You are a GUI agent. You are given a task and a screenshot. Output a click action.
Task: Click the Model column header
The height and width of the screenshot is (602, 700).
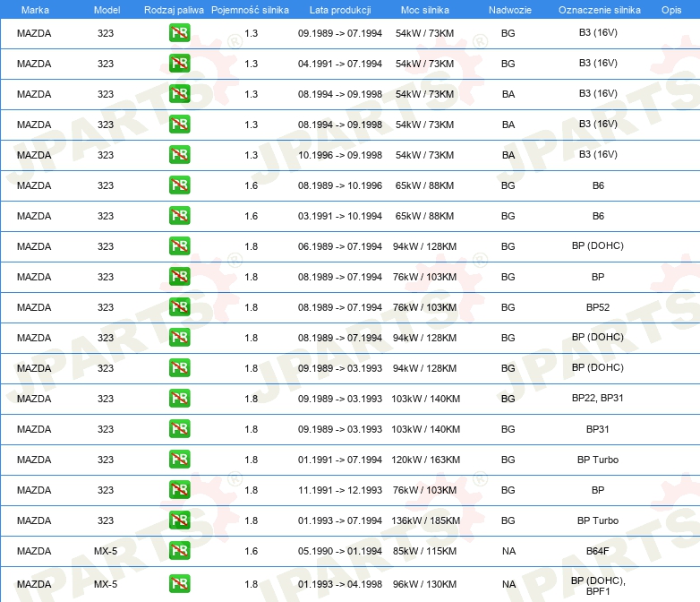(x=107, y=10)
